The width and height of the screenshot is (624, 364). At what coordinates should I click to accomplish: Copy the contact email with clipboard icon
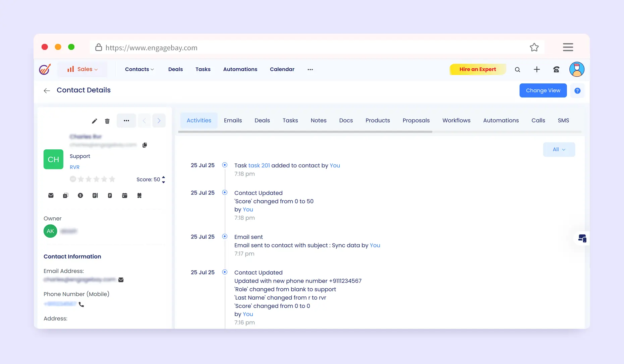[145, 145]
